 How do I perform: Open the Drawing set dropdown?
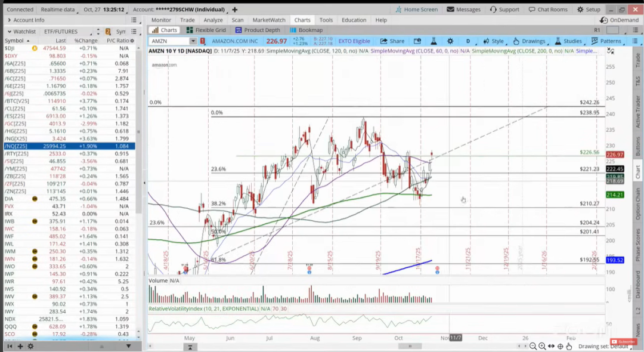pyautogui.click(x=602, y=346)
